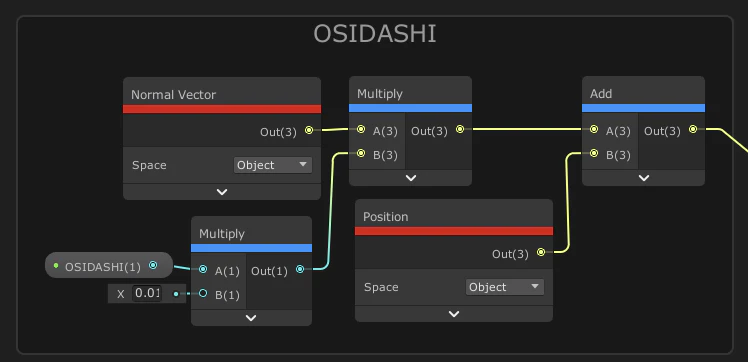The width and height of the screenshot is (748, 362).
Task: Expand the Normal Vector node preview chevron
Action: pyautogui.click(x=222, y=192)
